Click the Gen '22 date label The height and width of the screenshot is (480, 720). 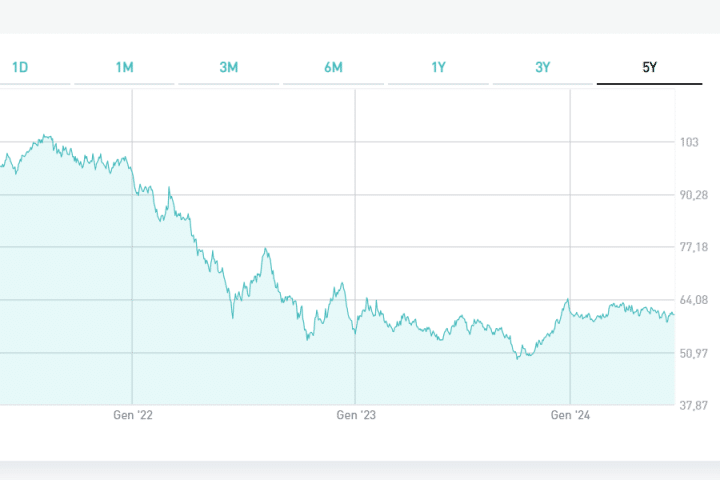pos(132,414)
